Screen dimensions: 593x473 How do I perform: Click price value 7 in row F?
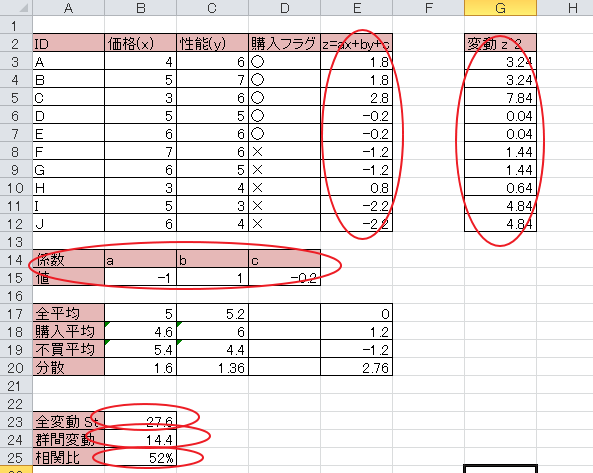click(x=140, y=151)
